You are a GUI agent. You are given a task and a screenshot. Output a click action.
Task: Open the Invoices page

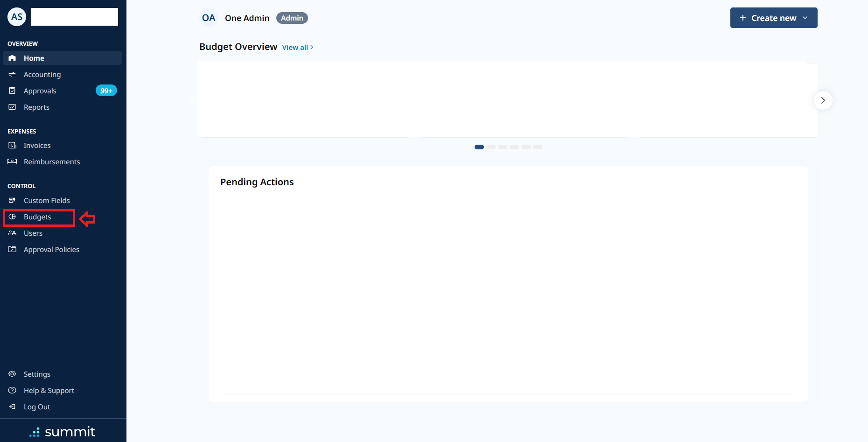coord(62,145)
